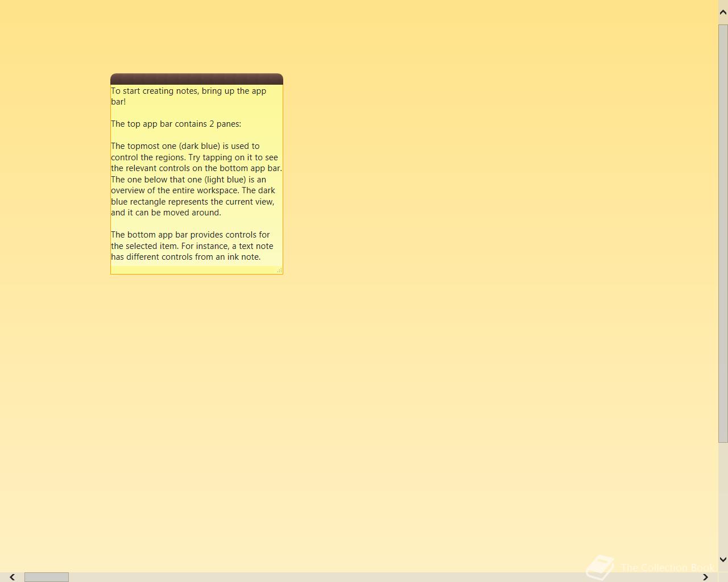
Task: Click the text "To start creating notes, bring up the app"
Action: [x=188, y=91]
